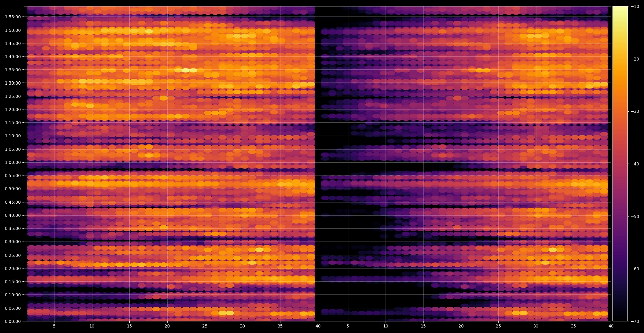
Task: Click the inferno colorbar gradient strip
Action: (620, 164)
